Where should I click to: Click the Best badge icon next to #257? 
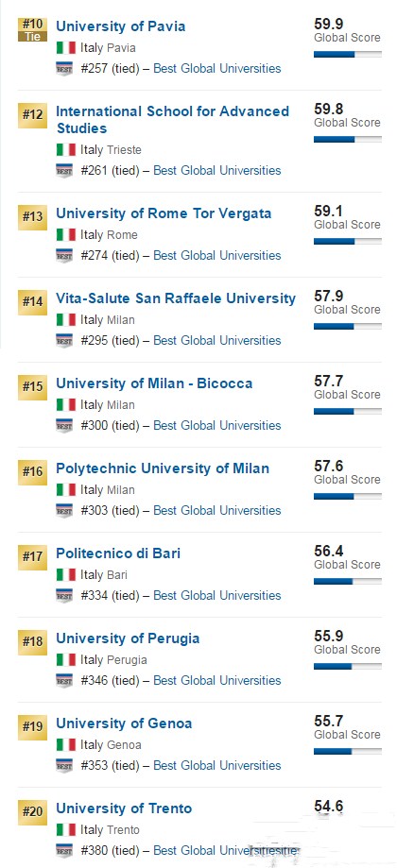[64, 69]
